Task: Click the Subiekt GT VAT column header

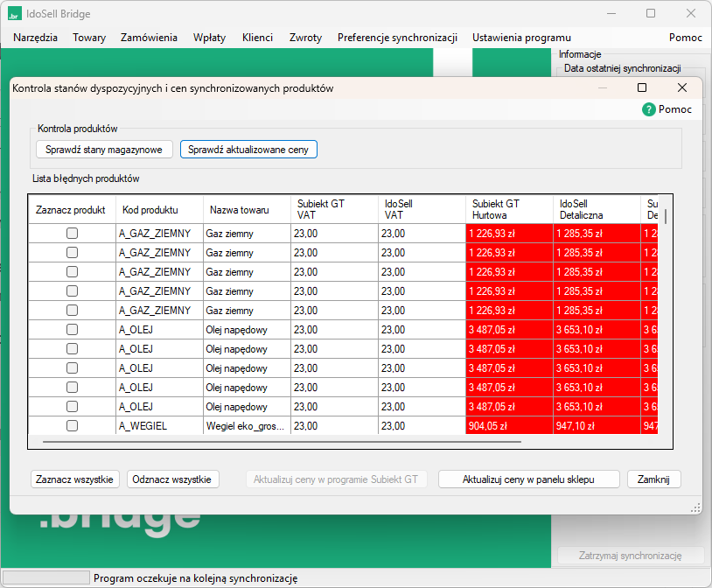Action: pos(335,209)
